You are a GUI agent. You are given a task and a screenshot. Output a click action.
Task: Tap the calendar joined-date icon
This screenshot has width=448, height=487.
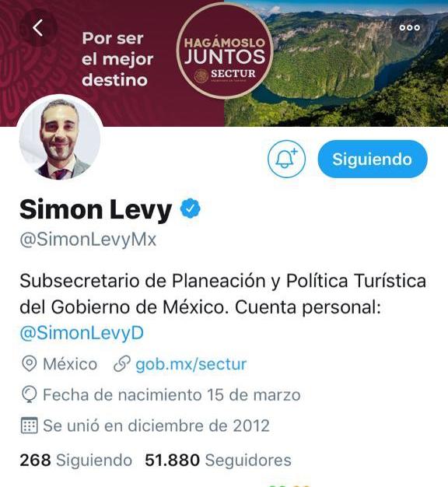(30, 426)
